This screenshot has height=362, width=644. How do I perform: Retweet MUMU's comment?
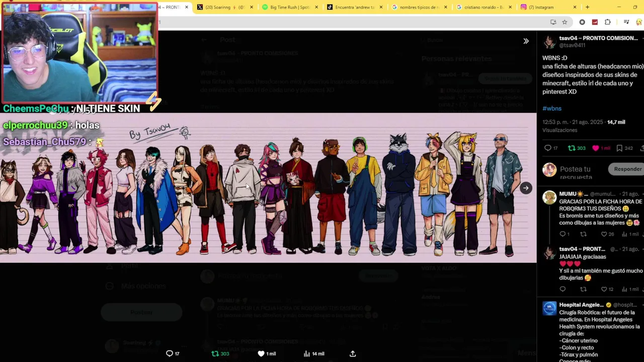click(x=584, y=234)
